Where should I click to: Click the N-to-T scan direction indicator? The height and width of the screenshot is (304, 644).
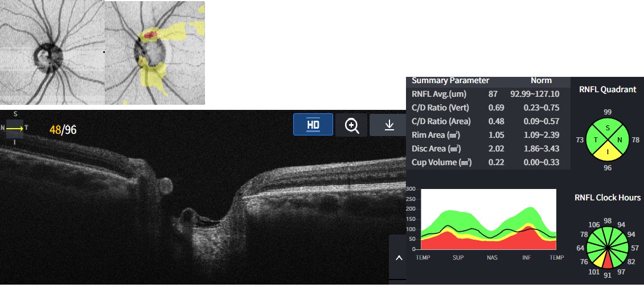[x=15, y=128]
